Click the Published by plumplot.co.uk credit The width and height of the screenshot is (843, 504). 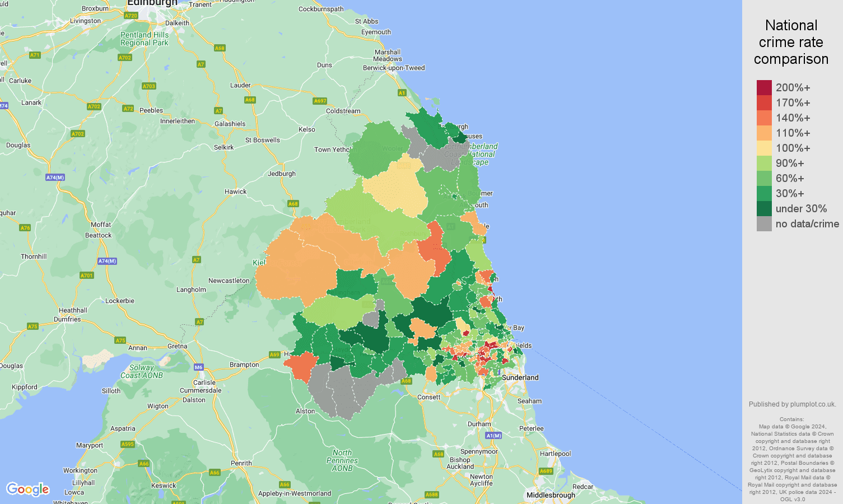pos(792,404)
